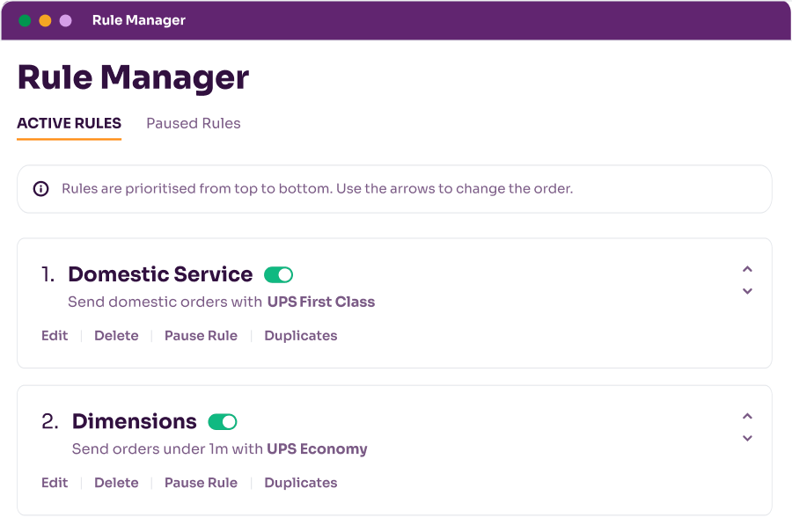792x532 pixels.
Task: Click the lilac window button in title bar
Action: click(66, 21)
